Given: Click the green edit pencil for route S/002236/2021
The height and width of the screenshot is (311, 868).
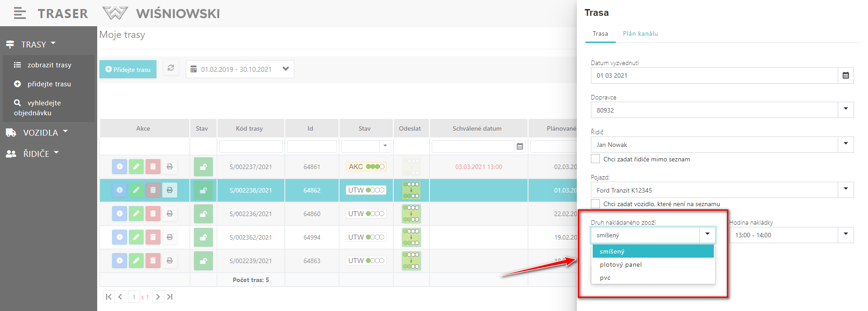Looking at the screenshot, I should [x=136, y=214].
